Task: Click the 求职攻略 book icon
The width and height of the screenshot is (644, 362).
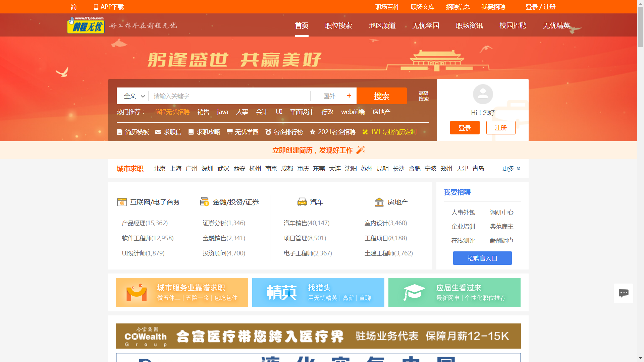Action: tap(191, 132)
